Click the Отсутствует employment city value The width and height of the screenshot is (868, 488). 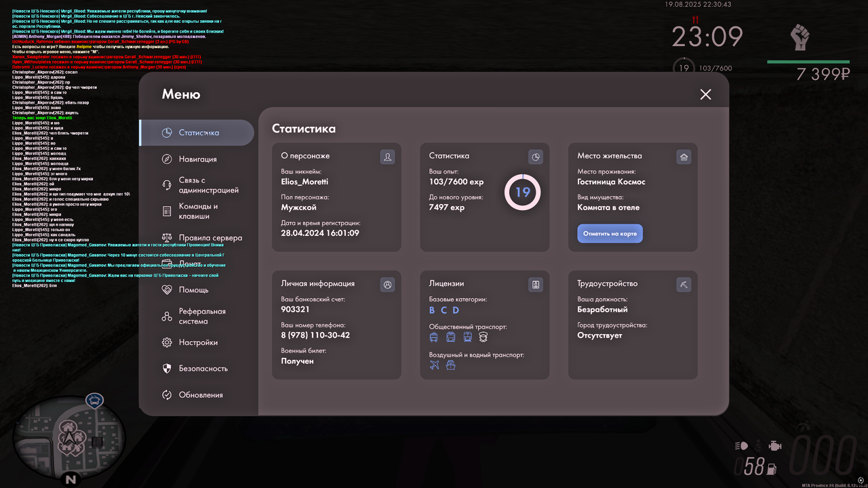(x=599, y=335)
